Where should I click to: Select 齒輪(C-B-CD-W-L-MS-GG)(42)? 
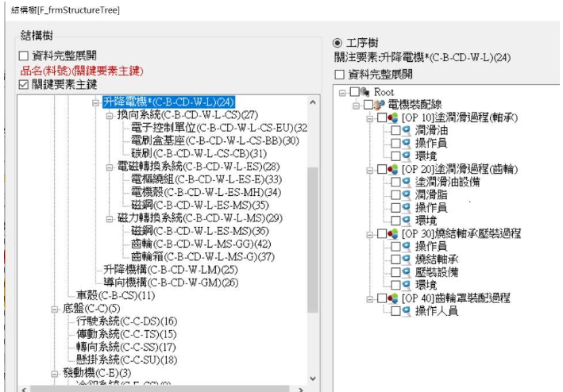[x=201, y=244]
